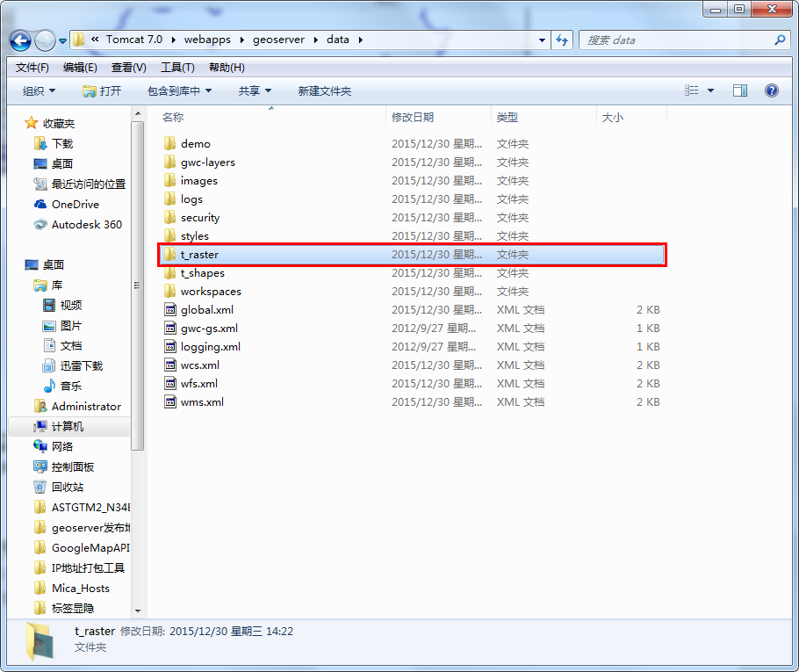Open the 查看(V) menu
Viewport: 799px width, 672px height.
[129, 68]
